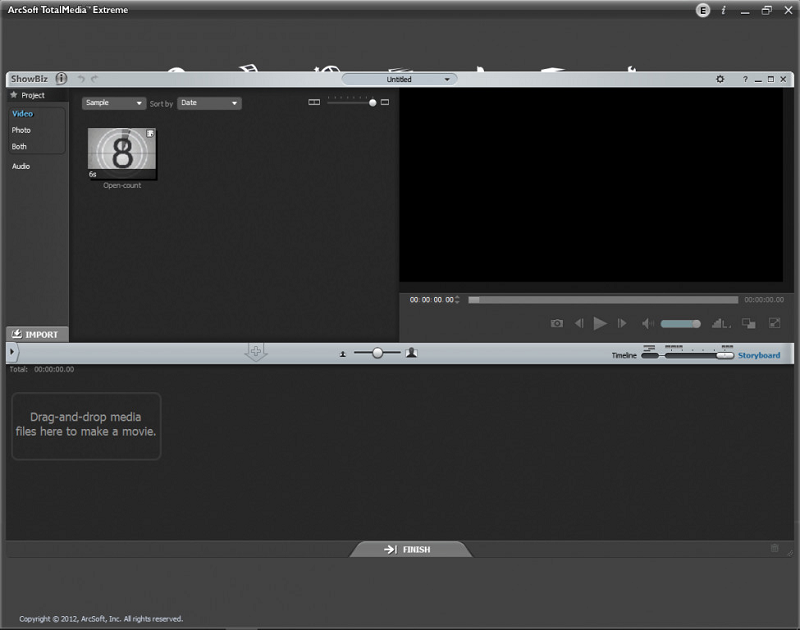Viewport: 800px width, 630px height.
Task: Click the FINISH button
Action: point(408,549)
